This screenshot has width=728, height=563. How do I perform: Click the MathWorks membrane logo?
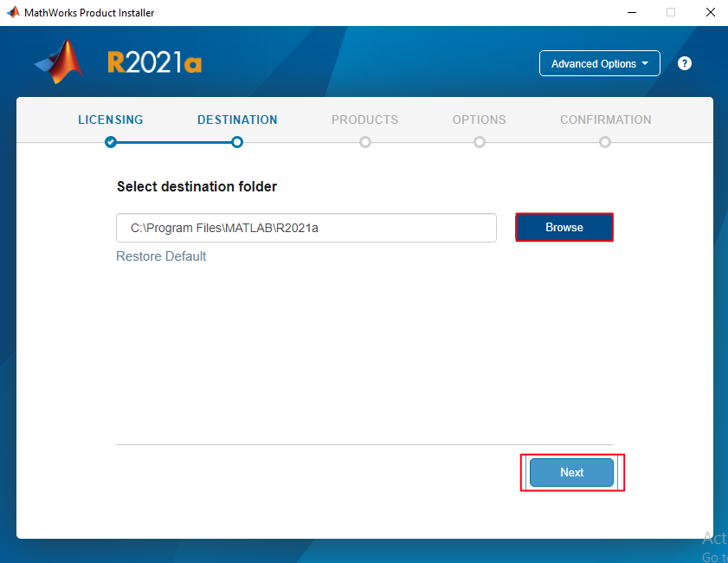coord(57,61)
